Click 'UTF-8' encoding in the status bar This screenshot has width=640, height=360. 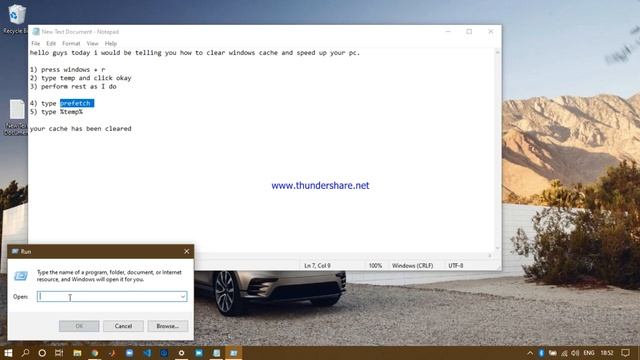(456, 265)
